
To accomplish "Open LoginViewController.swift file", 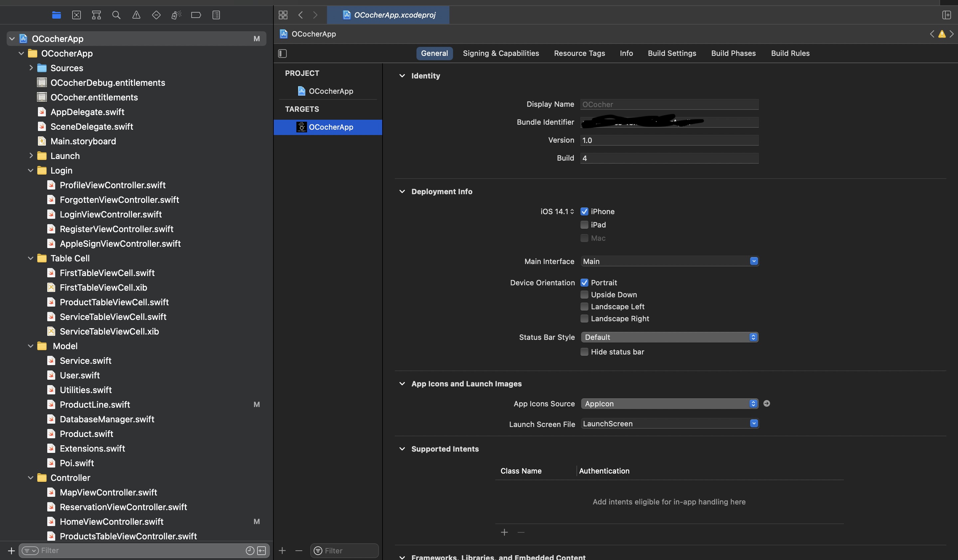I will (111, 214).
